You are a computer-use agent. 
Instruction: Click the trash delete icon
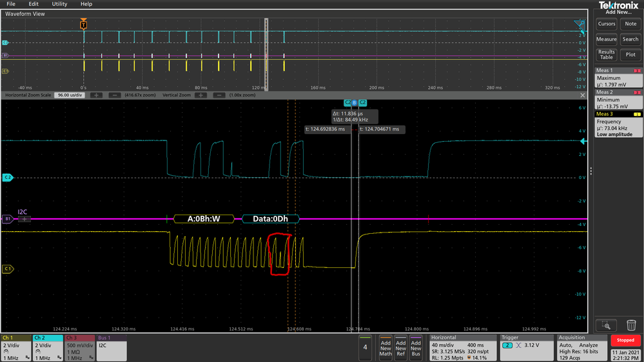pyautogui.click(x=630, y=326)
